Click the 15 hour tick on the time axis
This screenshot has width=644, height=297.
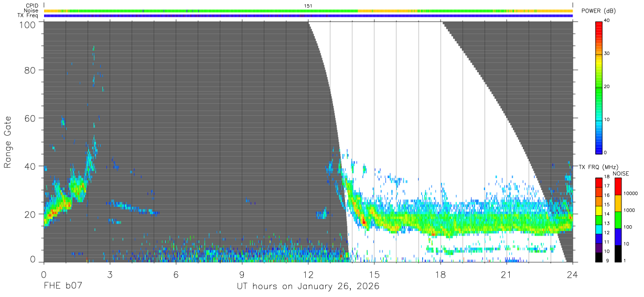tap(374, 274)
